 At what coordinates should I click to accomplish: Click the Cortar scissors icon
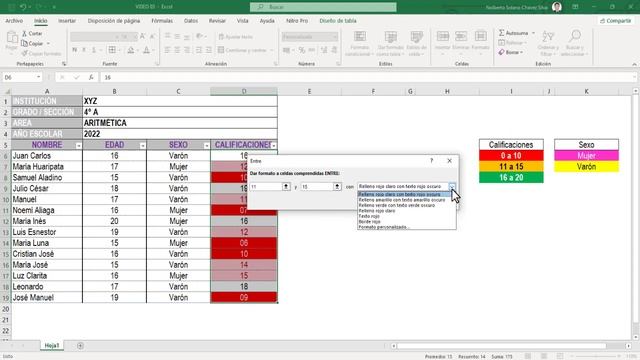click(x=24, y=33)
